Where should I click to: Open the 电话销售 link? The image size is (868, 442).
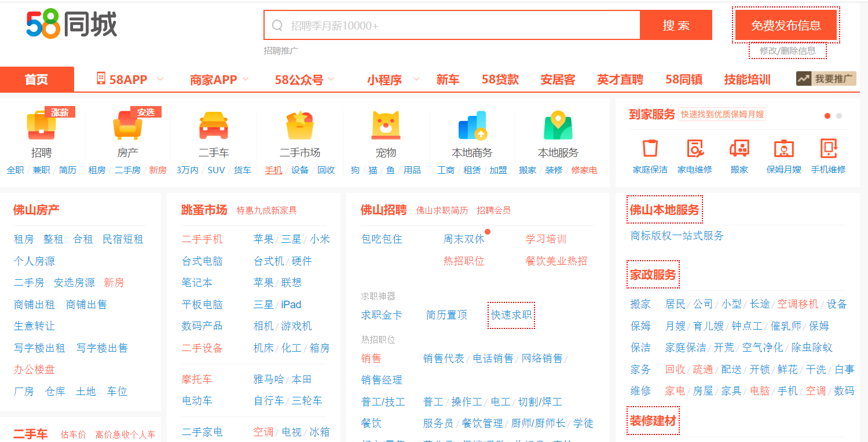click(x=493, y=359)
